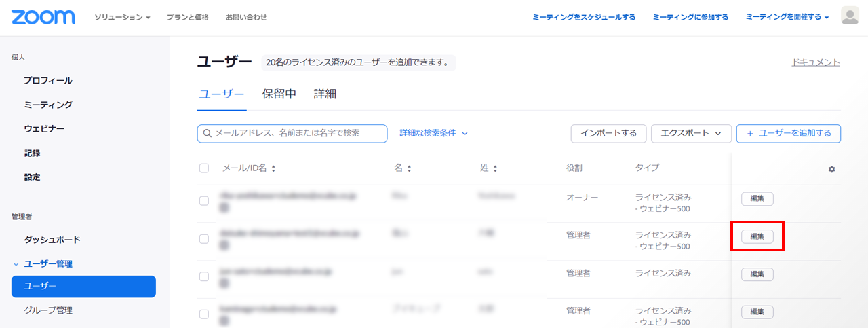Open the user avatar profile icon
The height and width of the screenshot is (328, 868).
(x=850, y=16)
